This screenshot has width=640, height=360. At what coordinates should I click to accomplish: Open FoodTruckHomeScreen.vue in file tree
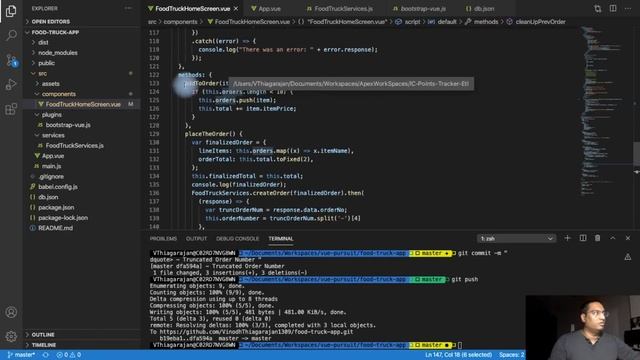(x=83, y=104)
